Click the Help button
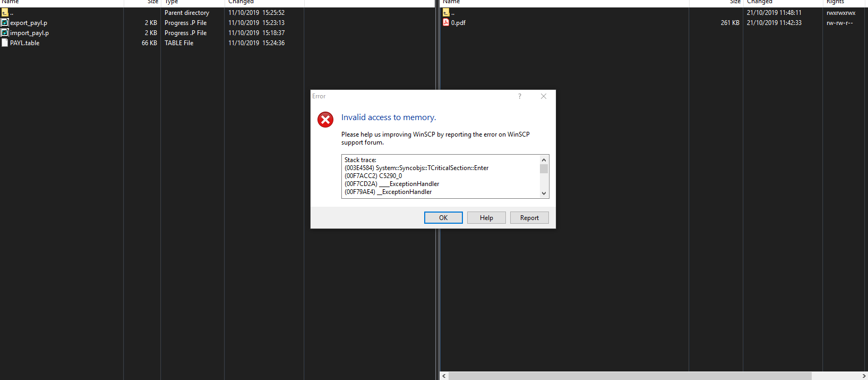868x380 pixels. (486, 218)
